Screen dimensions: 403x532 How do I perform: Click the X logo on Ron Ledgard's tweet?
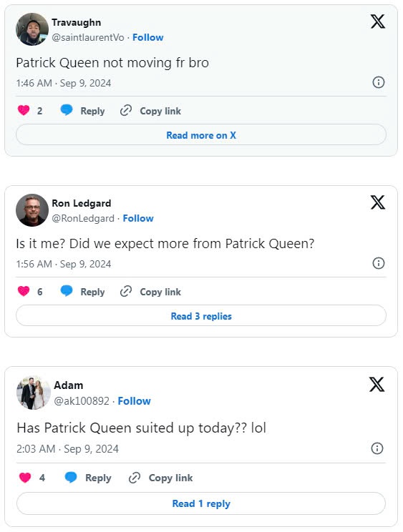coord(377,202)
